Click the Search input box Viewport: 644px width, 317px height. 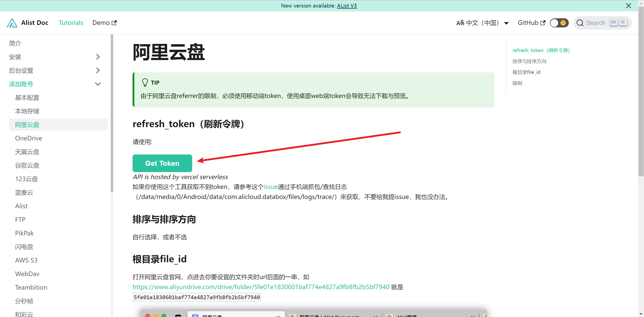pyautogui.click(x=595, y=23)
